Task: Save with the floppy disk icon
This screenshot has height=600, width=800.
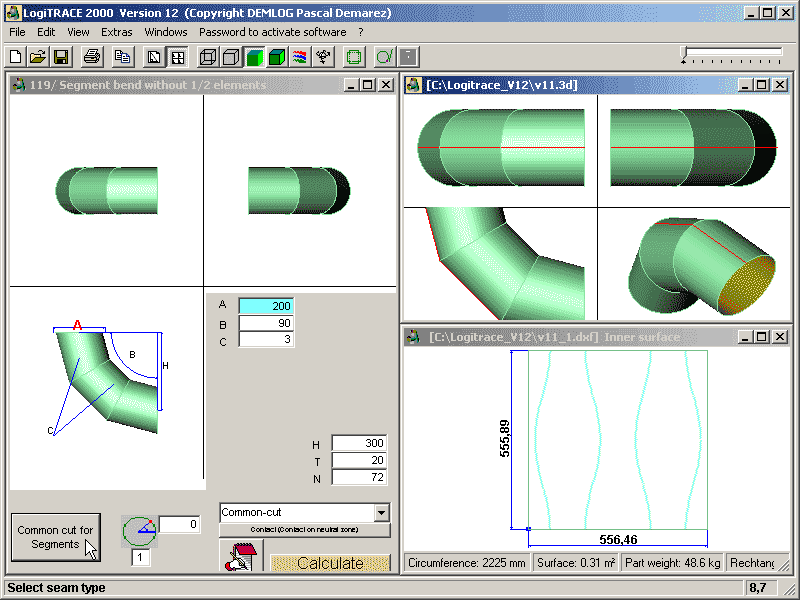Action: [x=61, y=57]
